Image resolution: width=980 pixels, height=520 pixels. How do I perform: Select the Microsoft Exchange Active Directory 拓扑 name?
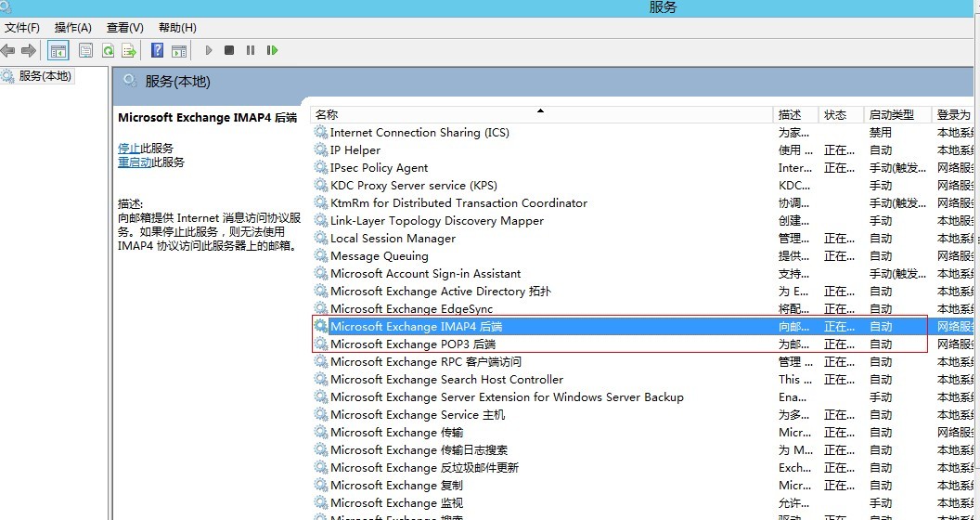(441, 292)
